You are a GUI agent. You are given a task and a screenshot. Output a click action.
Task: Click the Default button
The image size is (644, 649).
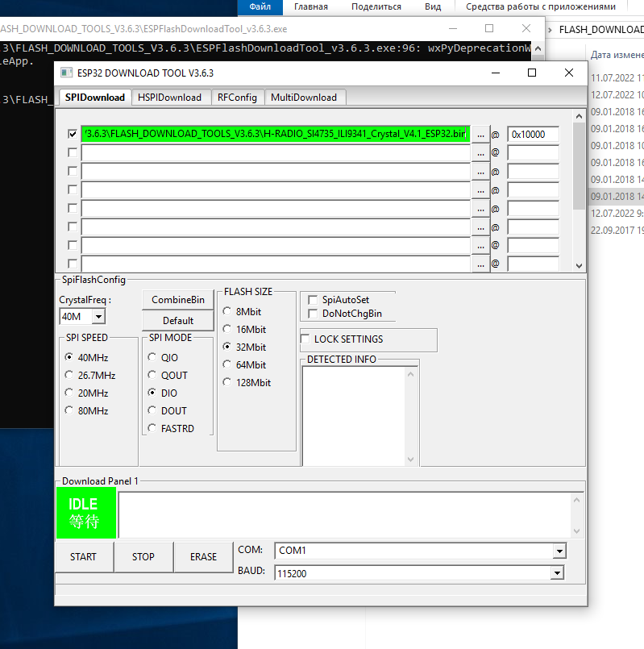click(x=178, y=321)
